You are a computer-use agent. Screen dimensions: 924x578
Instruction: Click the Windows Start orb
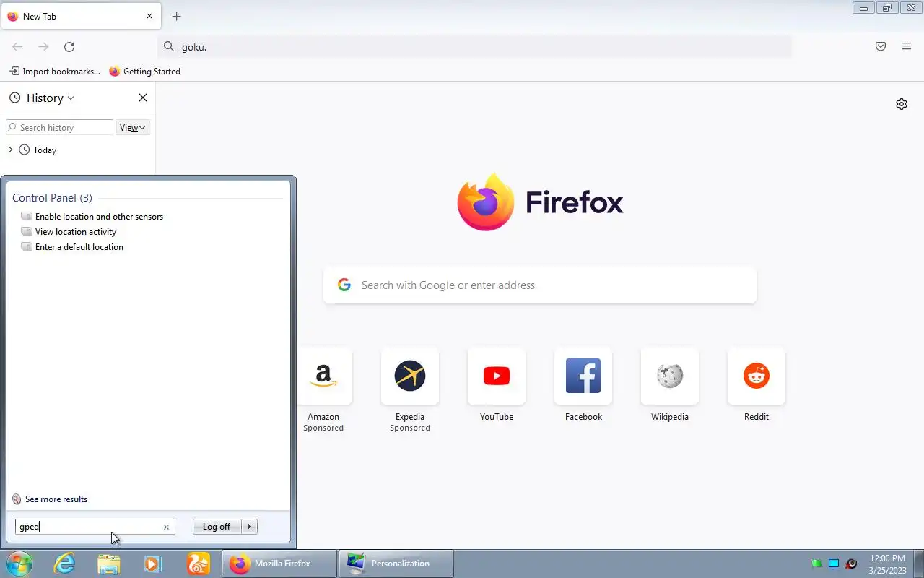pyautogui.click(x=19, y=564)
